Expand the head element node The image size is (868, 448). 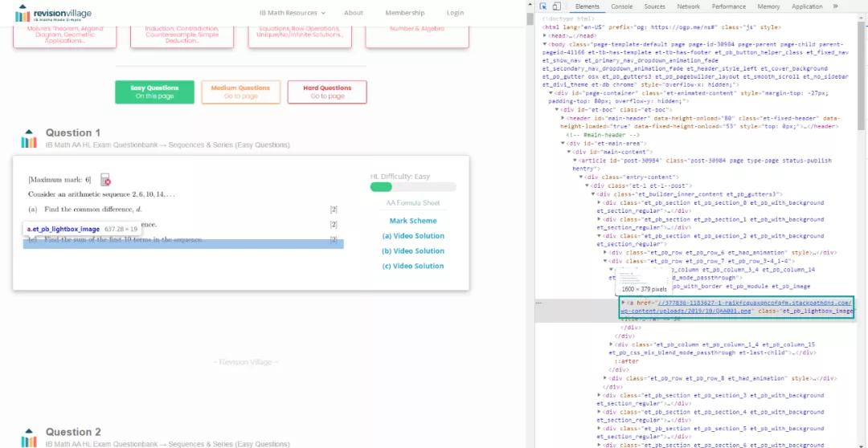click(x=547, y=35)
